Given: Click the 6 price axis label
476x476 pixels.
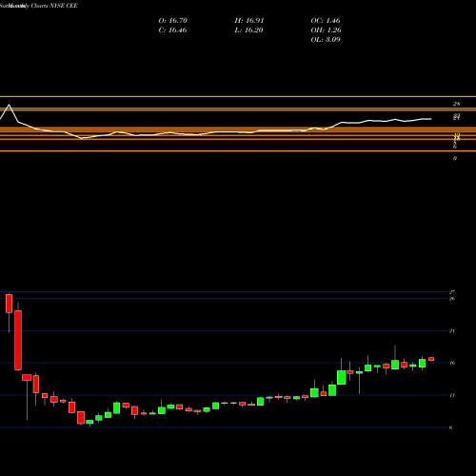Looking at the screenshot, I should tap(450, 427).
